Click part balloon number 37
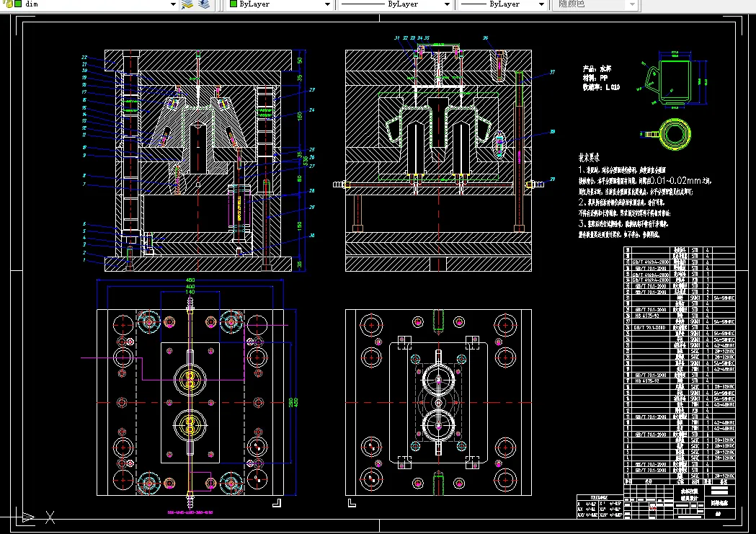756x534 pixels. (552, 72)
